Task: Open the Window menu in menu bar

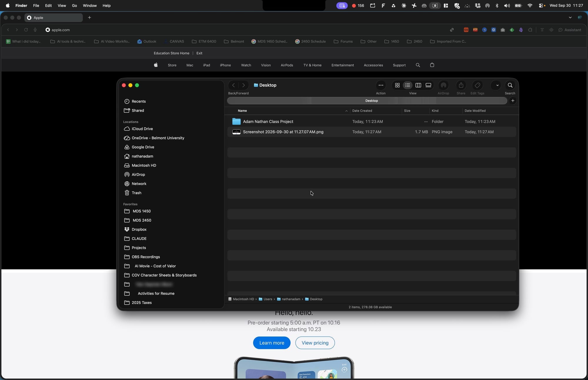Action: pyautogui.click(x=90, y=6)
